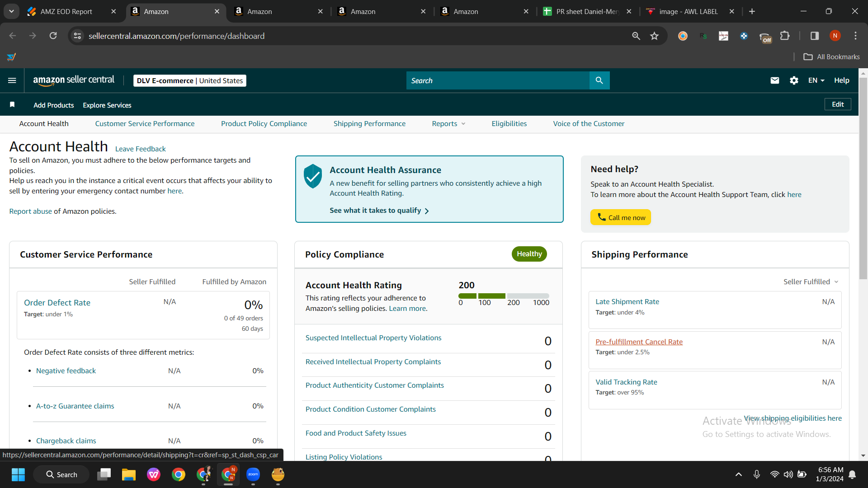Click the bookmark flag icon in the favorites bar
Viewport: 868px width, 488px height.
(12, 105)
